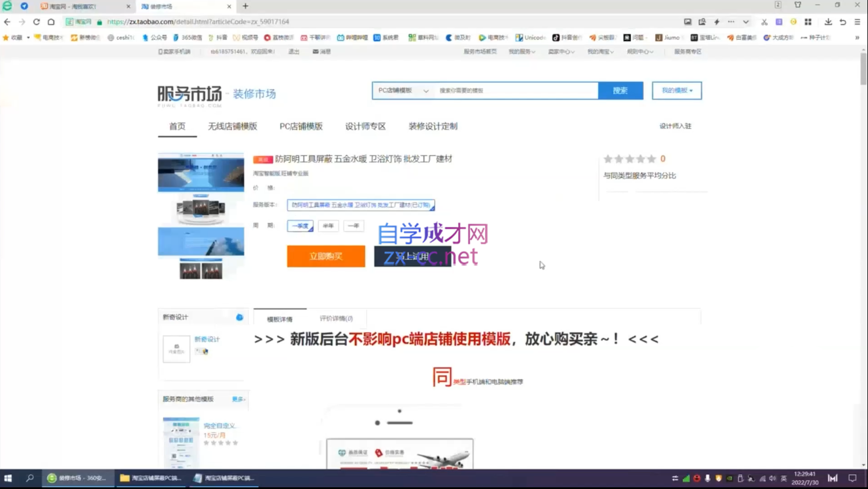868x489 pixels.
Task: Close the 装修市场 tab
Action: [229, 6]
